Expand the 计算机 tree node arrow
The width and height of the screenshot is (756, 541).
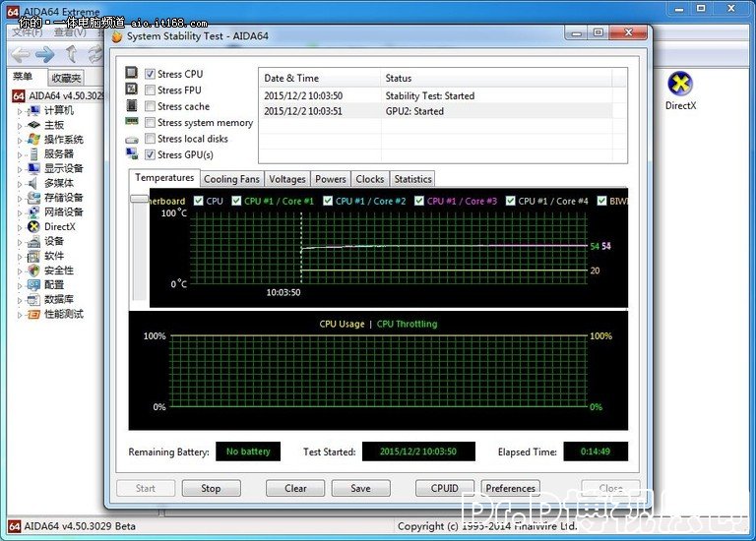pos(20,112)
